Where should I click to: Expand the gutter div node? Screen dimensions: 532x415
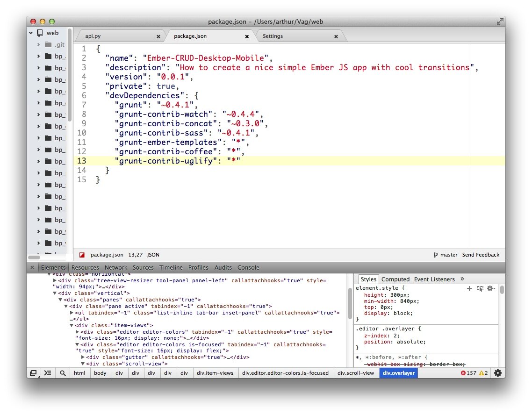pyautogui.click(x=83, y=357)
